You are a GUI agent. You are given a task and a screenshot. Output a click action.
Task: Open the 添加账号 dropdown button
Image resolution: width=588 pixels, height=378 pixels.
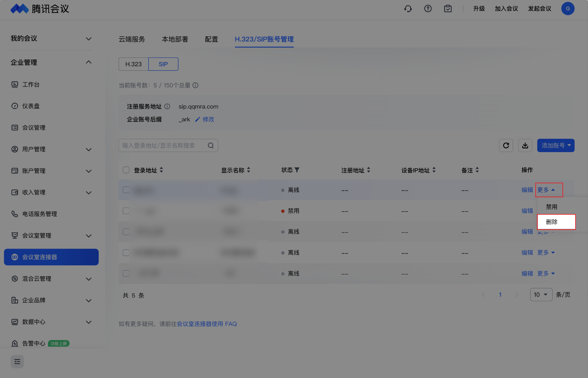[x=556, y=146]
